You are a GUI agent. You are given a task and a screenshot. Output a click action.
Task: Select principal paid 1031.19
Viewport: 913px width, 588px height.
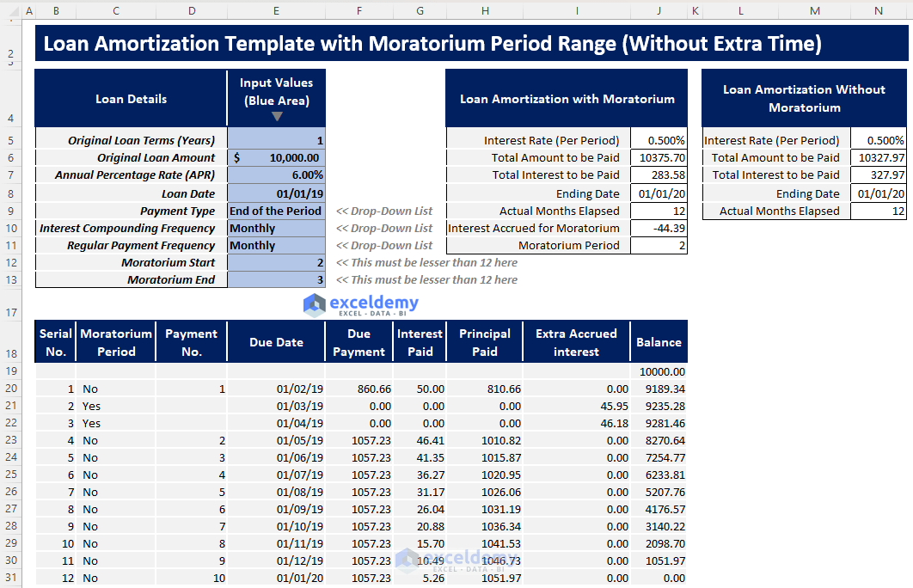[485, 510]
